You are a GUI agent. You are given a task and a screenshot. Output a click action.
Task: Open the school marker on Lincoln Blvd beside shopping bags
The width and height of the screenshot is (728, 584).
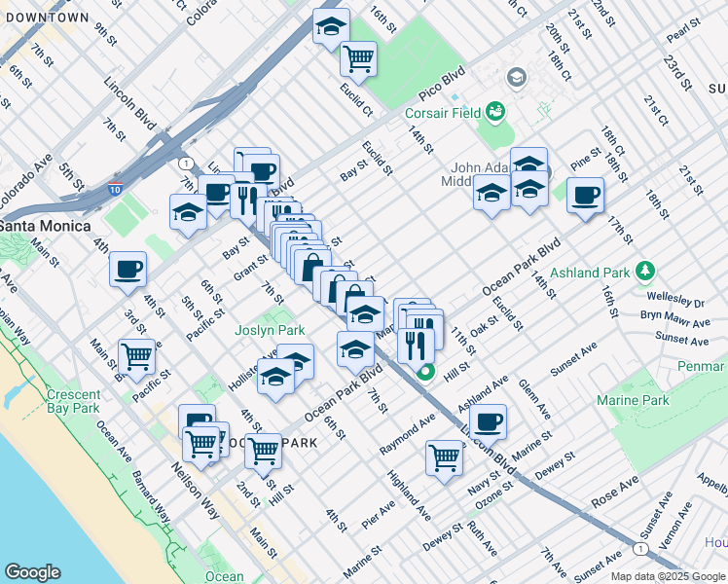(365, 315)
